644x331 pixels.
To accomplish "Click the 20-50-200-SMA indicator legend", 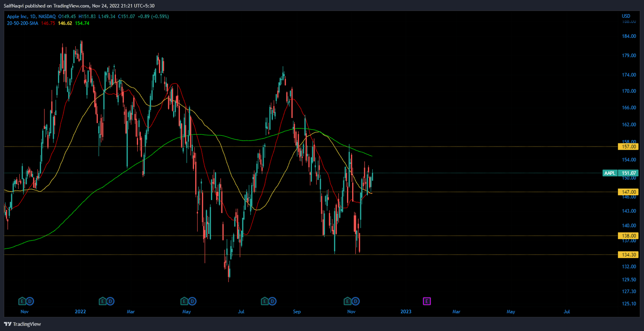I will point(23,23).
